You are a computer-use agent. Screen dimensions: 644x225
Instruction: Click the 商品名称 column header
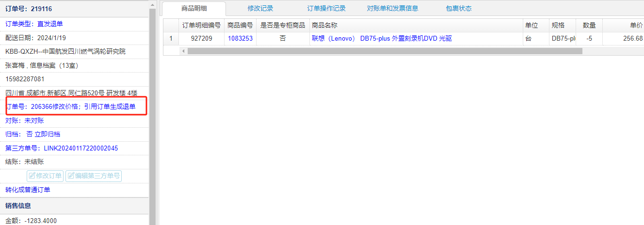(x=416, y=25)
